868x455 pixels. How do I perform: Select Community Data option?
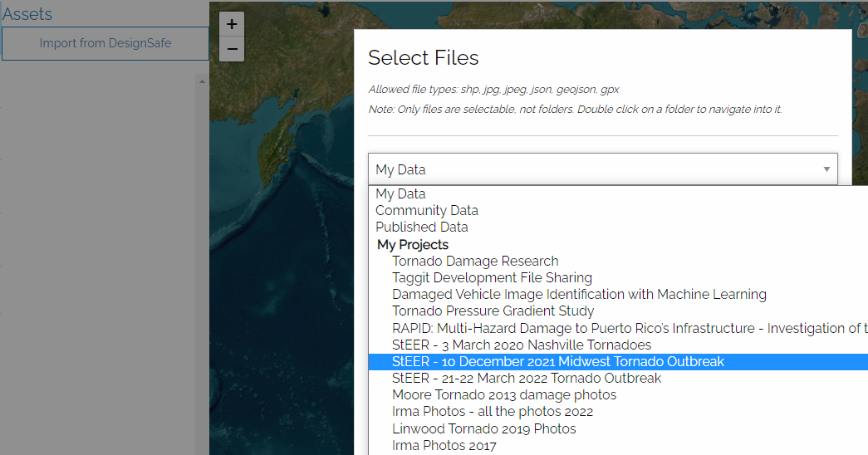[427, 210]
